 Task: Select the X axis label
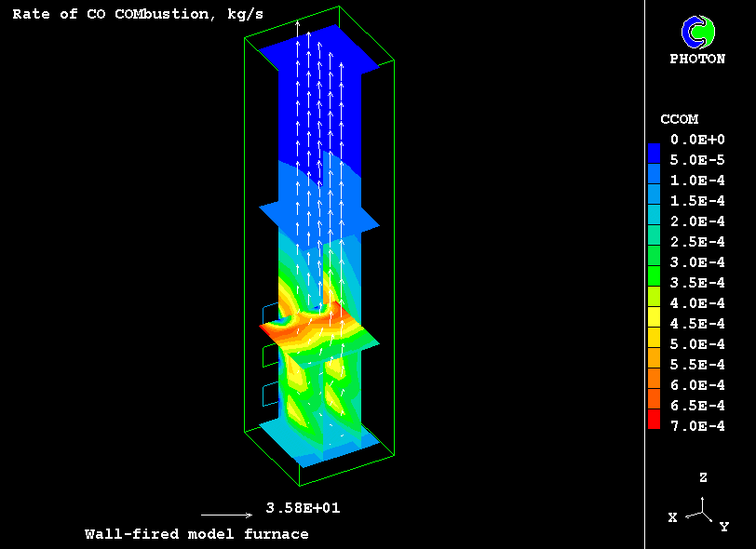tap(672, 517)
